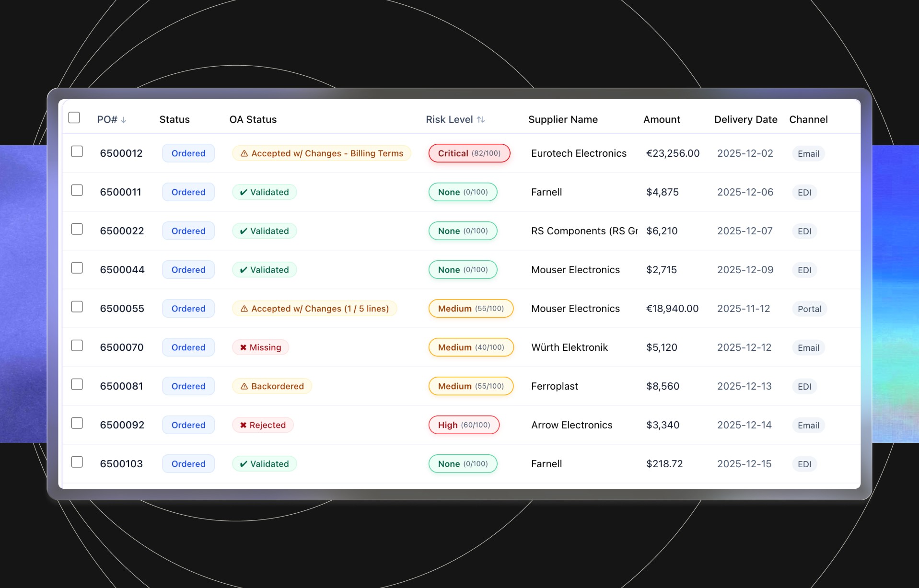The image size is (919, 588).
Task: Click supplier Arrow Electronics
Action: [572, 425]
